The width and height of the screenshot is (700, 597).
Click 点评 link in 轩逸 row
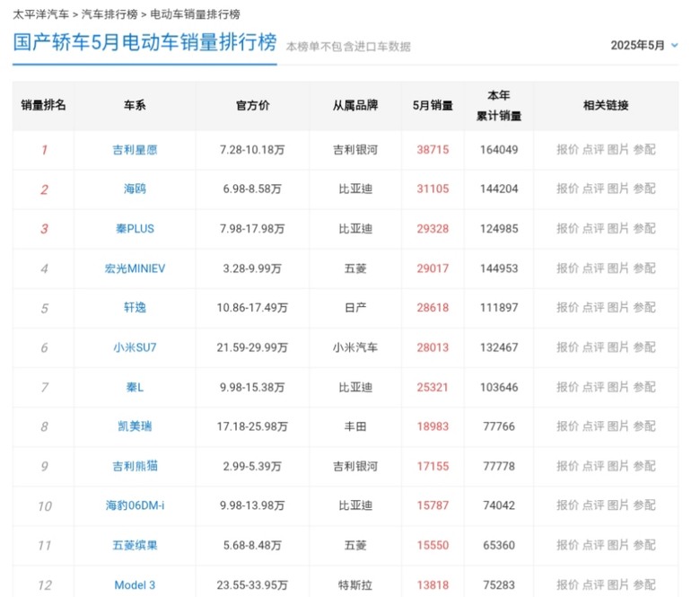(593, 308)
